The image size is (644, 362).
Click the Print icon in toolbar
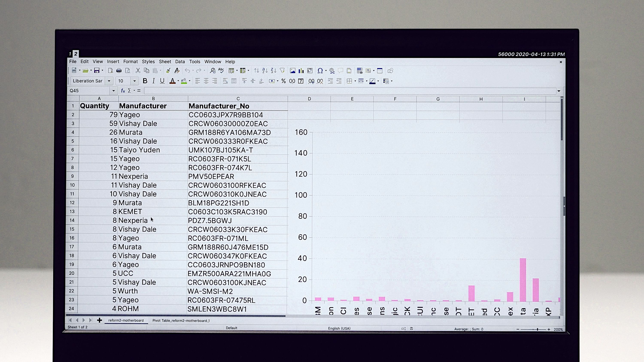(x=119, y=71)
